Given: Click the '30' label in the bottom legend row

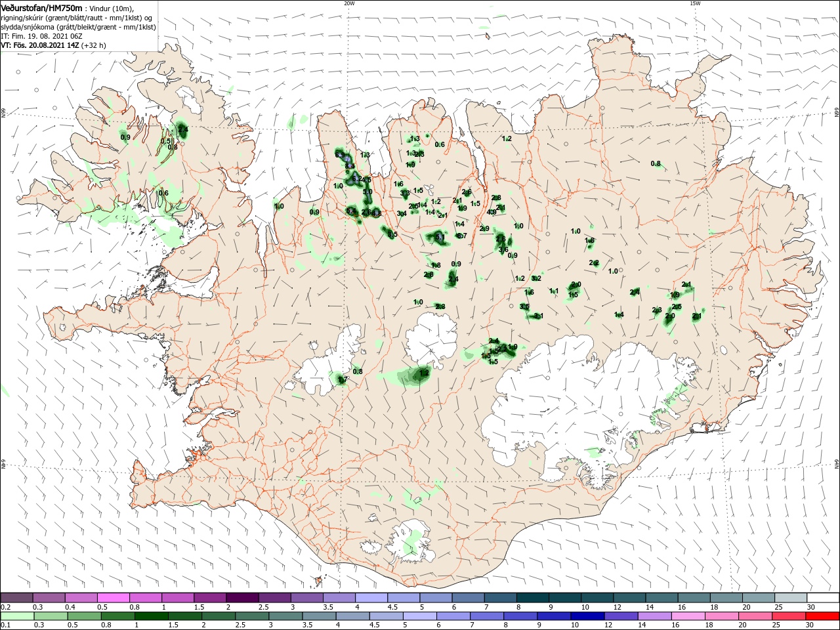Looking at the screenshot, I should pyautogui.click(x=811, y=625).
